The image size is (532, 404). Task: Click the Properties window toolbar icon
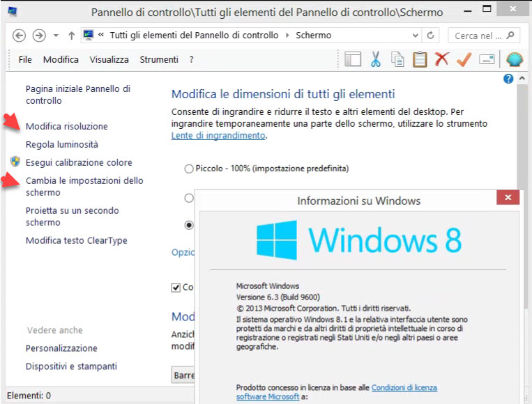[487, 60]
